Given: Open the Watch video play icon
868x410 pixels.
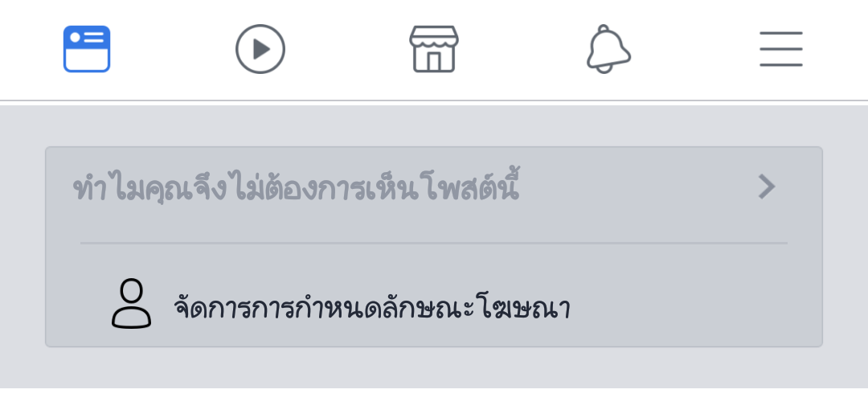Looking at the screenshot, I should 260,49.
